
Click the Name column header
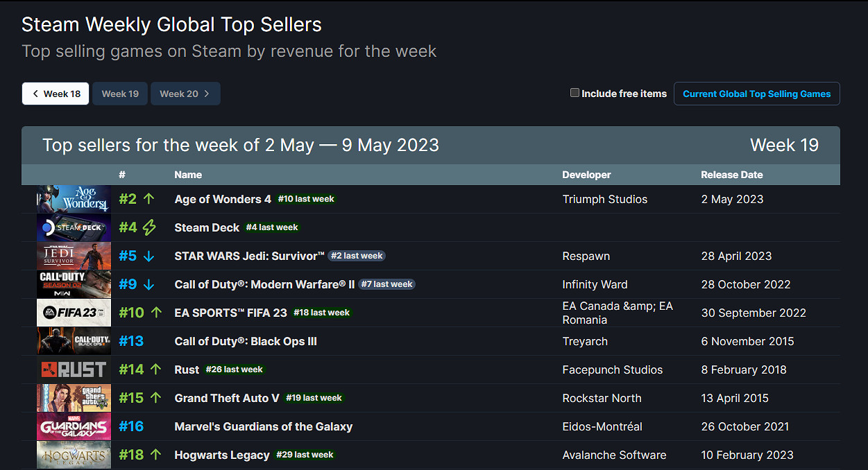pyautogui.click(x=188, y=175)
